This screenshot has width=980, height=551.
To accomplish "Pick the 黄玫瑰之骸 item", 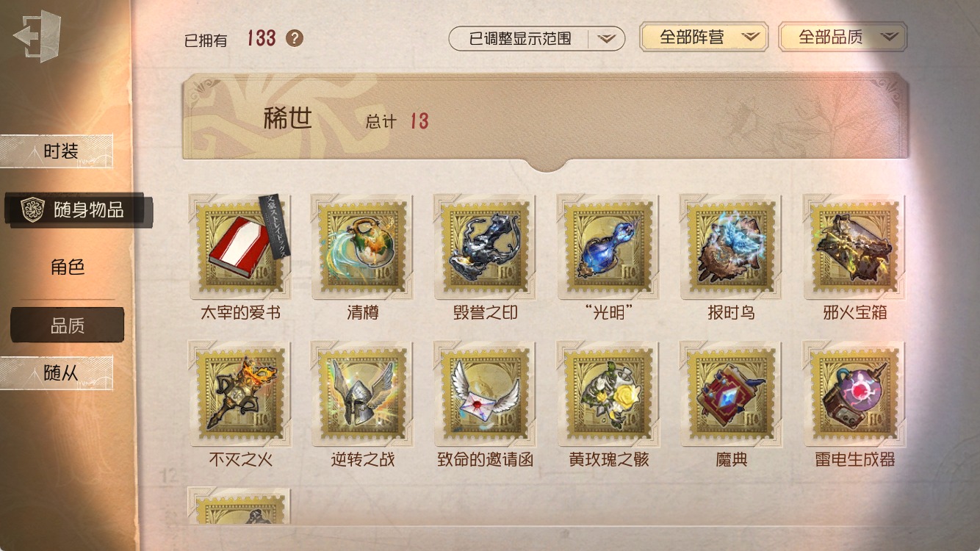I will [609, 394].
